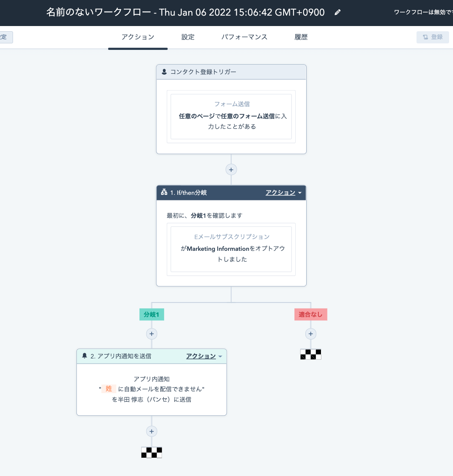Viewport: 453px width, 476px height.
Task: Click the pencil icon to rename workflow
Action: tap(337, 13)
